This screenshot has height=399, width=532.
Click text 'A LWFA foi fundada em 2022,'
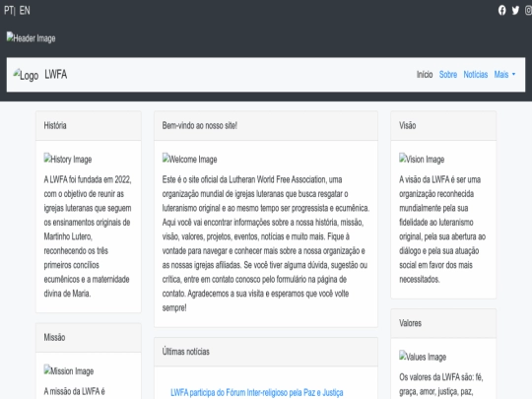pos(88,179)
